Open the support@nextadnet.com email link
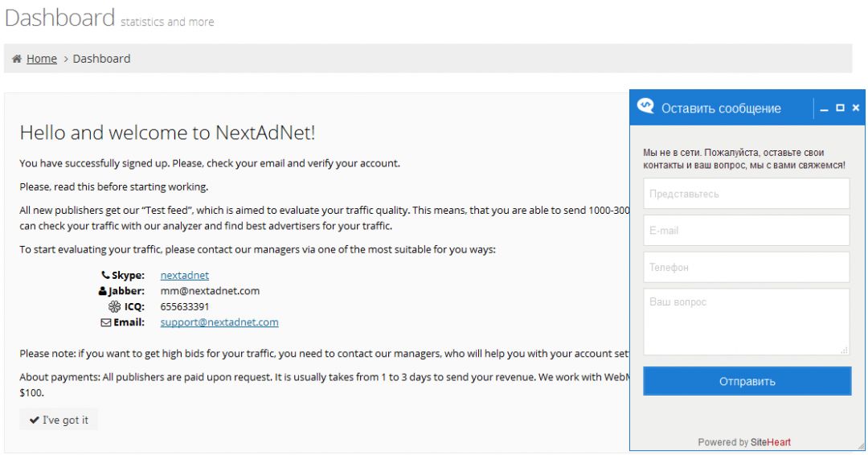 pos(219,322)
